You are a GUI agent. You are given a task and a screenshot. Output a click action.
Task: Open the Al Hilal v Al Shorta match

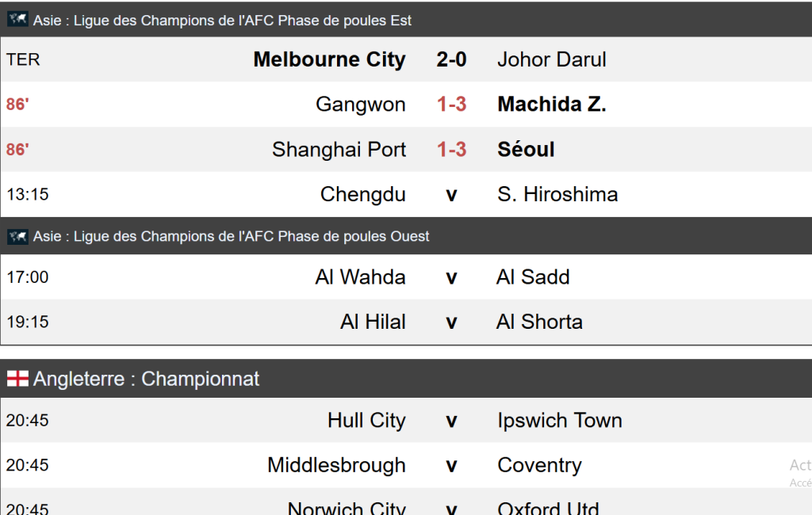pyautogui.click(x=451, y=322)
